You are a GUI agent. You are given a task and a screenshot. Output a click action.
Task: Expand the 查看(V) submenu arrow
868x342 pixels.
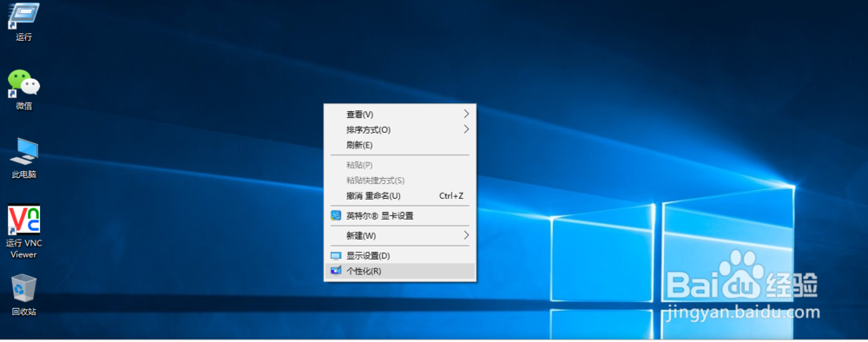(466, 114)
